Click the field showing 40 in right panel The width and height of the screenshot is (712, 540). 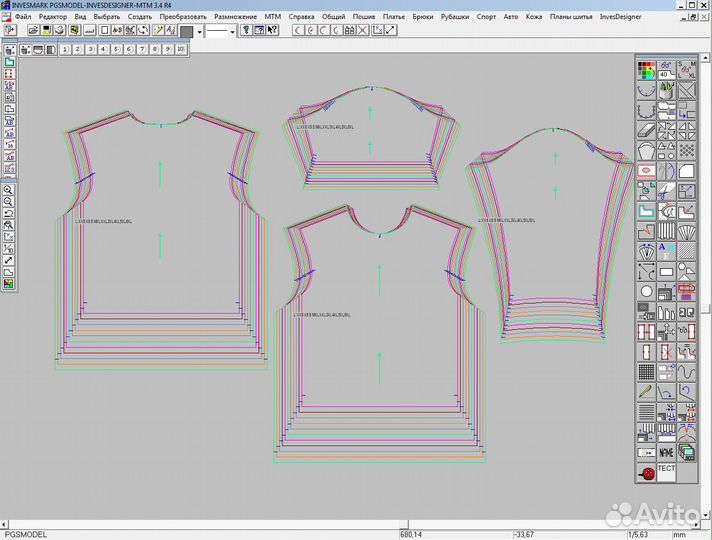tap(664, 74)
